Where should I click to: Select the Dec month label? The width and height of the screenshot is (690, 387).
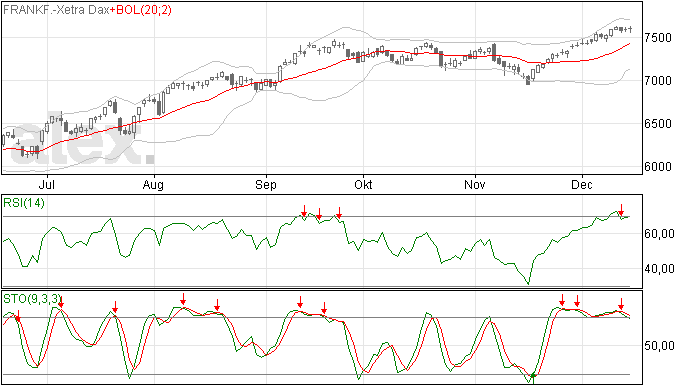(582, 184)
